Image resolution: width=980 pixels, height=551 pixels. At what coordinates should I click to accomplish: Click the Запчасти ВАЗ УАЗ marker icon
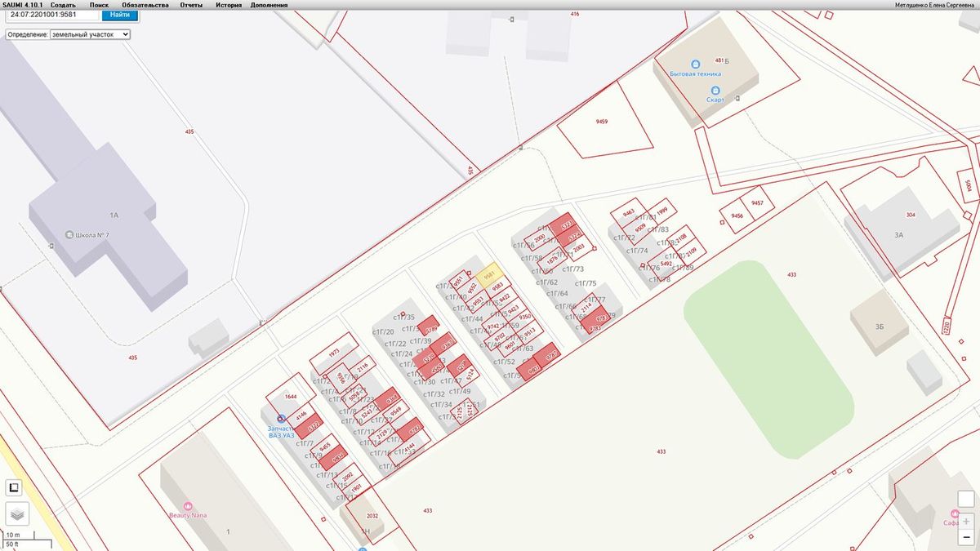pyautogui.click(x=281, y=418)
